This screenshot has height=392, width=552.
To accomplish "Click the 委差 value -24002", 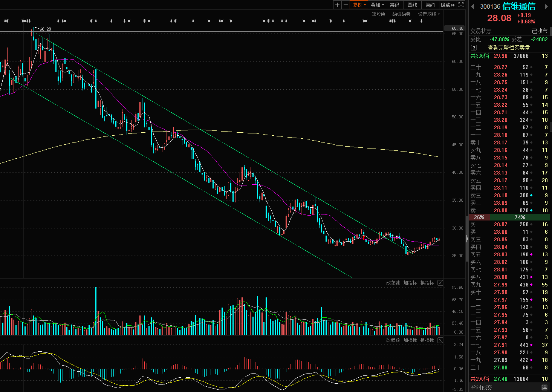I will 539,39.
